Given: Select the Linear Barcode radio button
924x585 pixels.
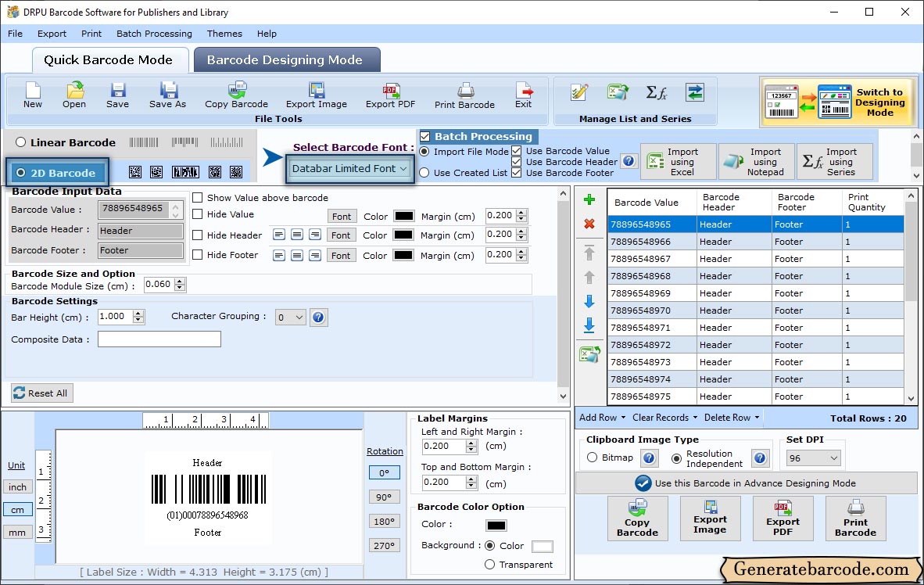Looking at the screenshot, I should 20,142.
